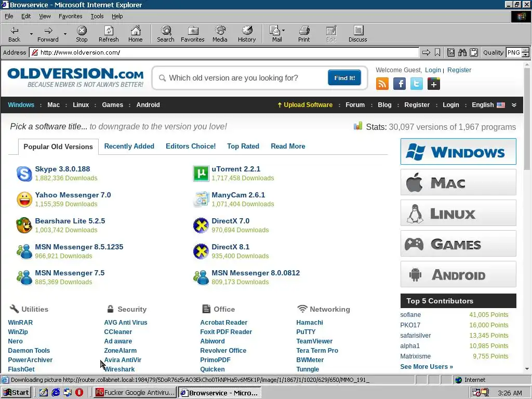The width and height of the screenshot is (532, 399).
Task: Click the Bearshare Lite bear icon
Action: pos(24,225)
